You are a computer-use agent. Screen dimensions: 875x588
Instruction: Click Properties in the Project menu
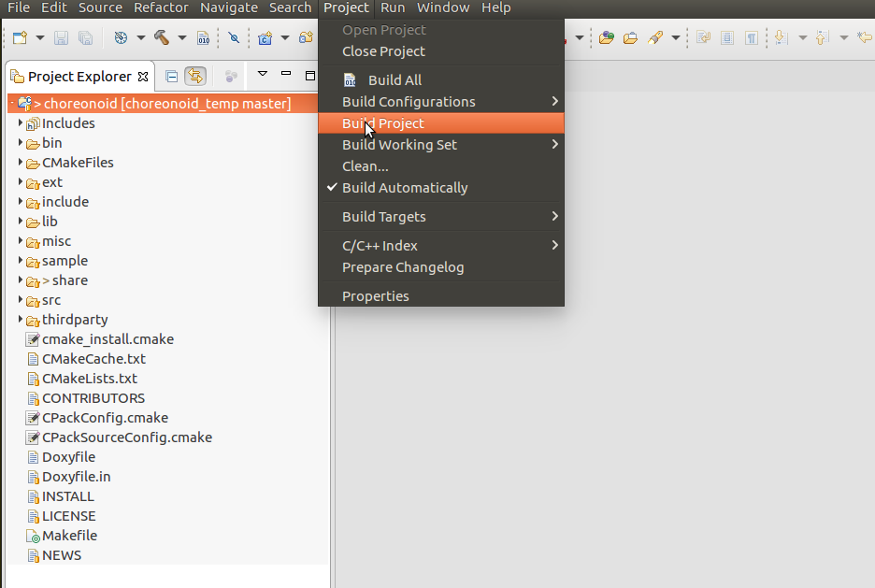[375, 296]
